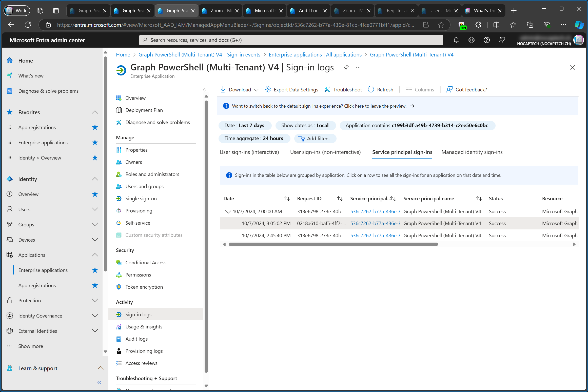Open Provisioning logs menu item
The image size is (588, 392).
[x=144, y=351]
